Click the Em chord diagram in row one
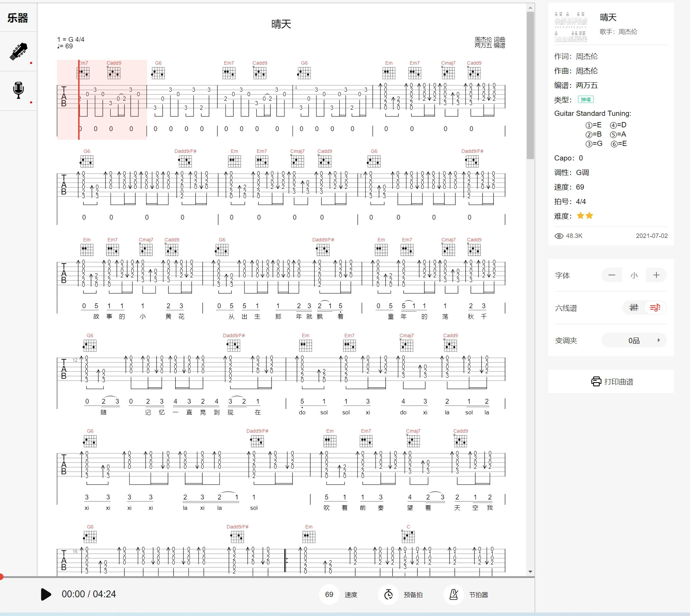 (x=389, y=73)
